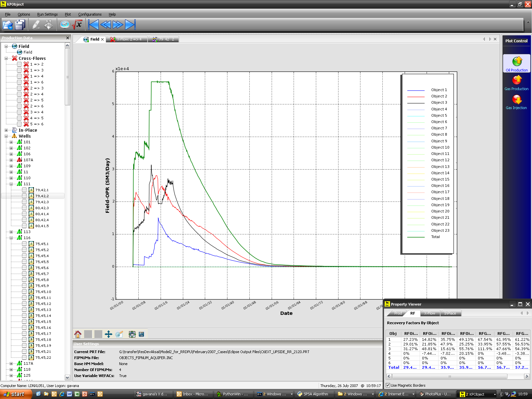
Task: Open the Run Settings menu
Action: (47, 14)
